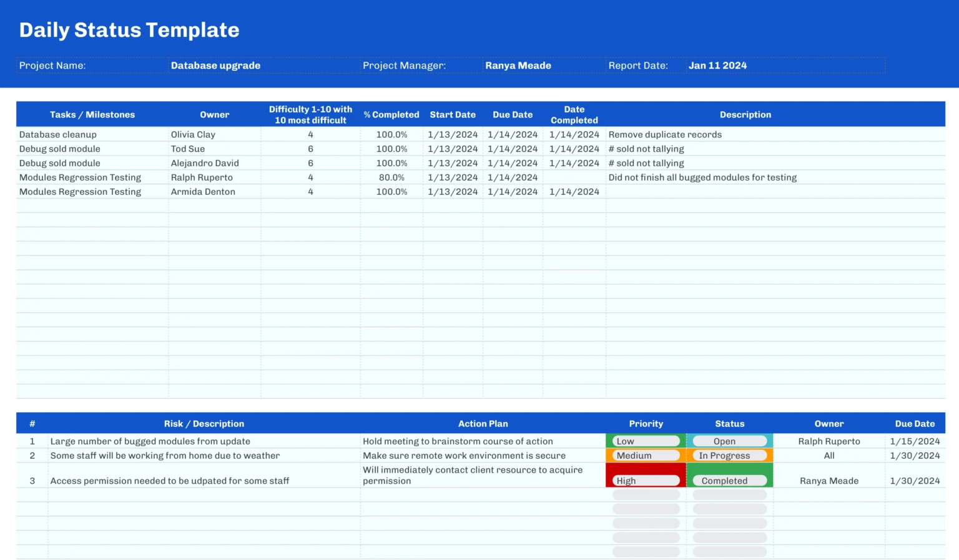Select the 80.0% completed value for Ralph Ruperto
The height and width of the screenshot is (560, 959).
click(x=391, y=177)
